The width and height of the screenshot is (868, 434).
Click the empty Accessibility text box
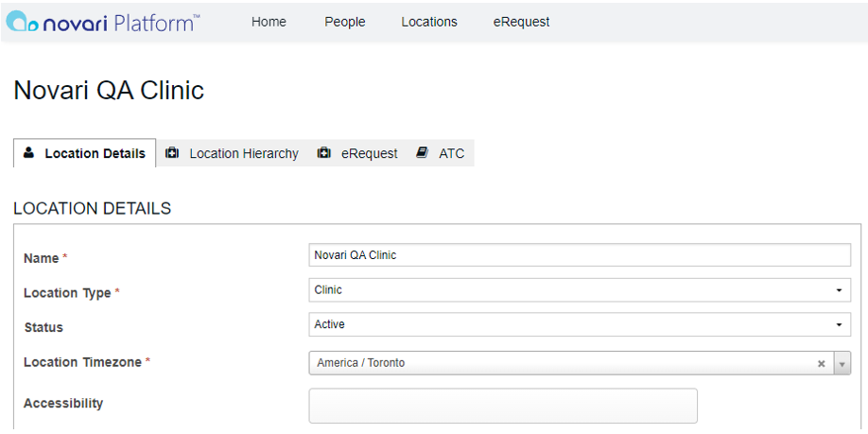pyautogui.click(x=503, y=406)
